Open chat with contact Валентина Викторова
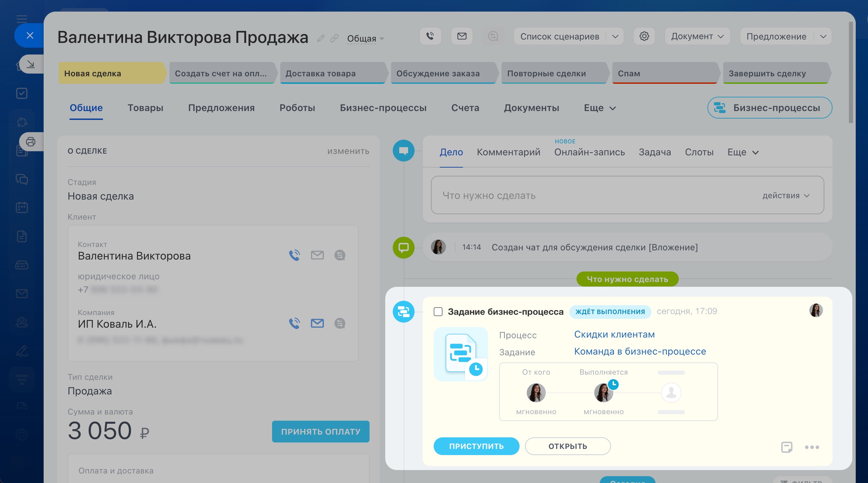This screenshot has height=483, width=868. coord(340,255)
